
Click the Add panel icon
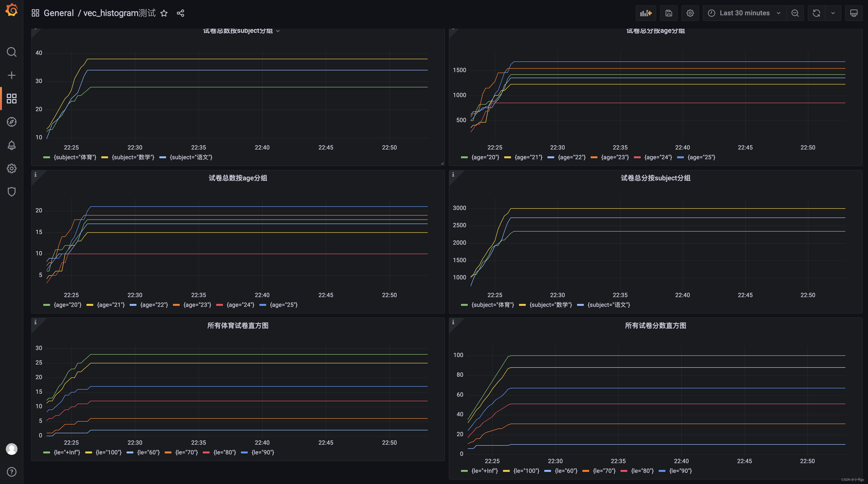[x=646, y=13]
